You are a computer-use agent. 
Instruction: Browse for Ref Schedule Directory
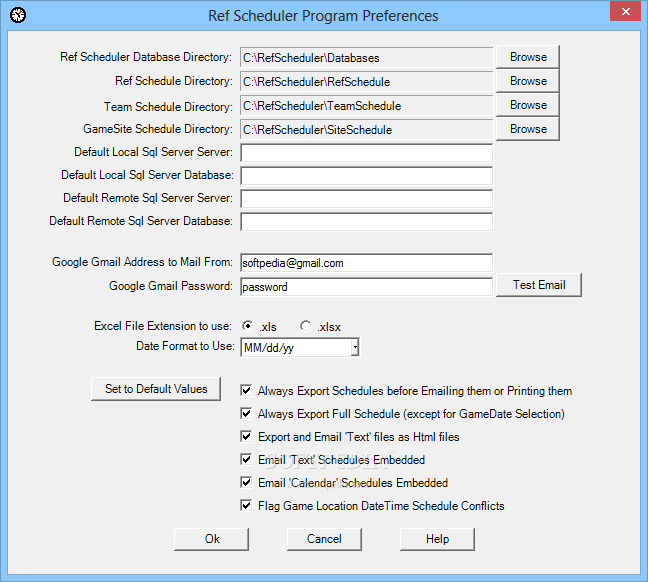pyautogui.click(x=528, y=81)
